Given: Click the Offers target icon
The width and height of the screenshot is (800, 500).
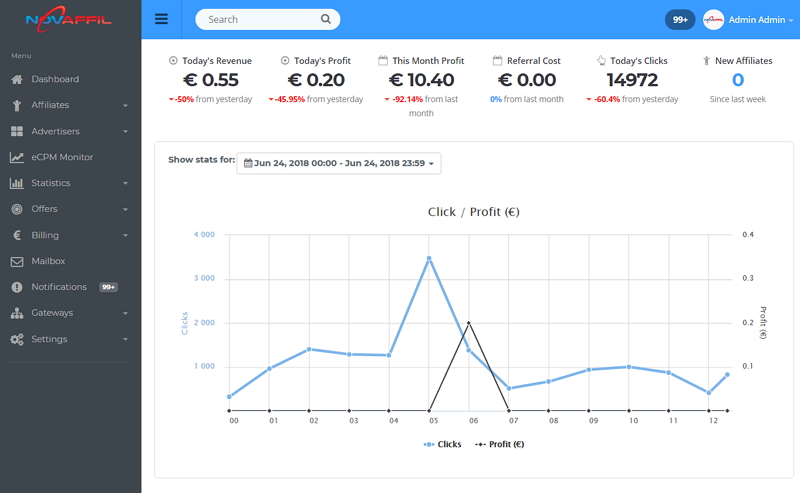Looking at the screenshot, I should [x=17, y=209].
